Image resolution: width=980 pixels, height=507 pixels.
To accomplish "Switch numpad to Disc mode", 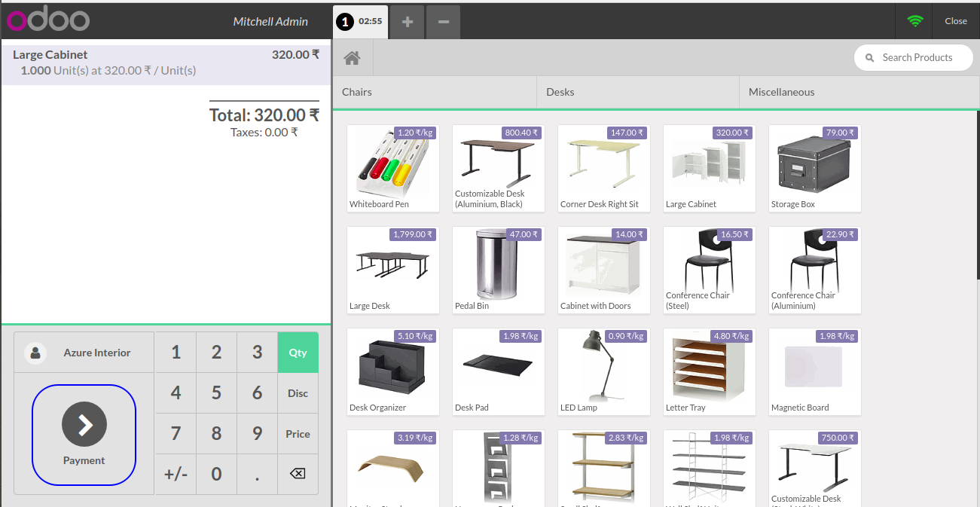I will pyautogui.click(x=298, y=392).
